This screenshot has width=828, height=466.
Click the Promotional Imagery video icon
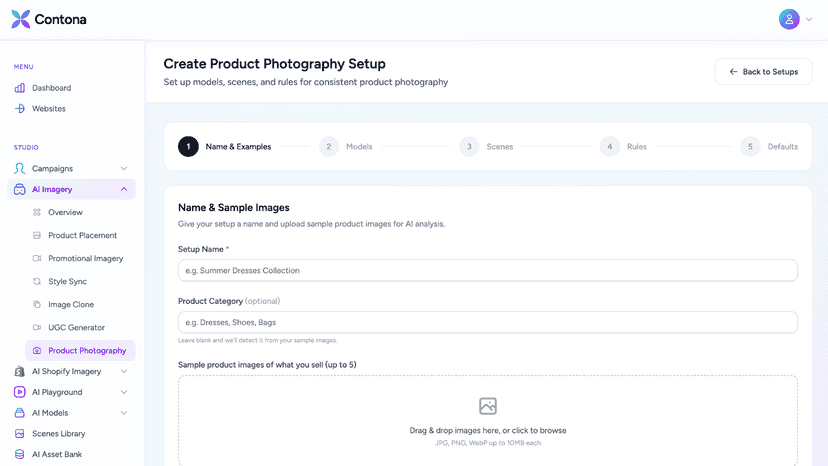(37, 258)
